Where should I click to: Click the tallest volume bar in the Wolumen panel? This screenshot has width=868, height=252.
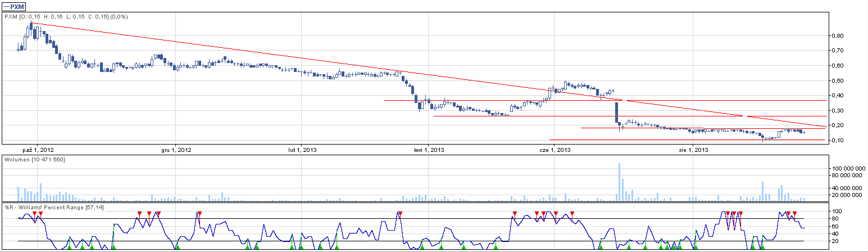coord(620,182)
